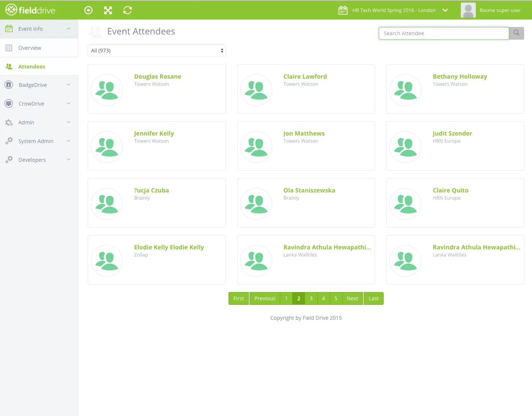
Task: Go to page 1
Action: (286, 298)
